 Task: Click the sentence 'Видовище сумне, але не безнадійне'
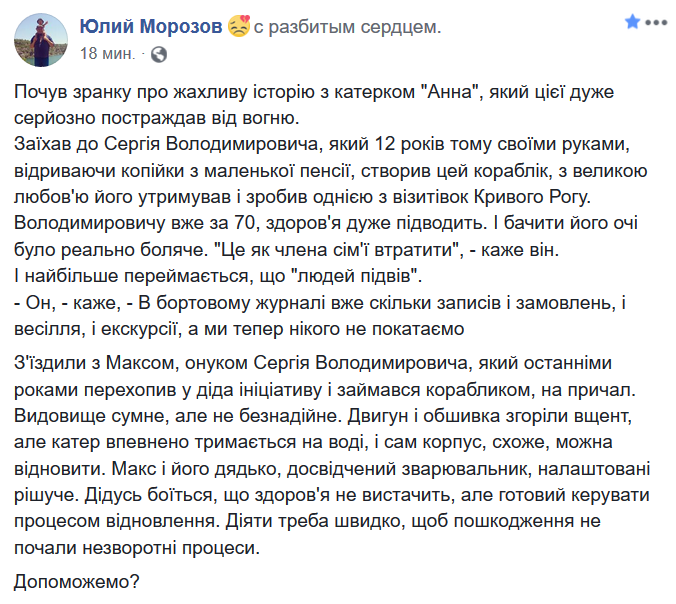point(178,416)
